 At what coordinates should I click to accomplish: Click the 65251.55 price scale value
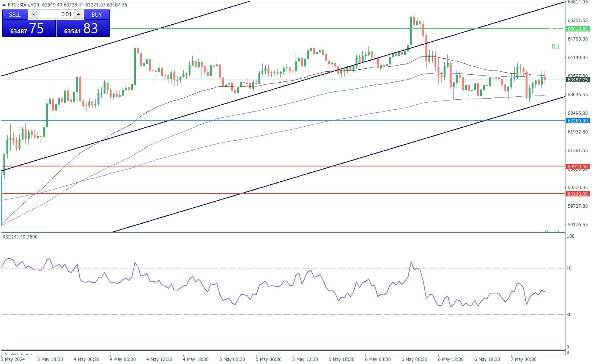pyautogui.click(x=578, y=20)
